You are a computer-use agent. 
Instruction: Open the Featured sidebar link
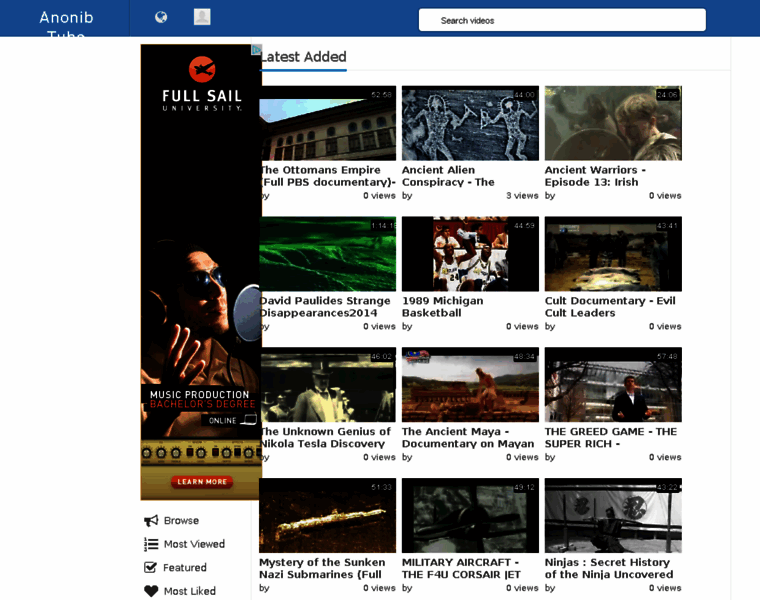coord(185,568)
